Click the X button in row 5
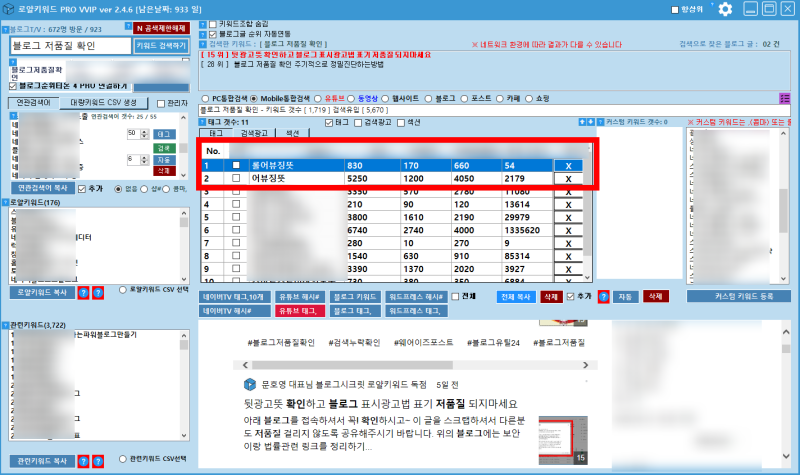The image size is (800, 475). point(568,217)
